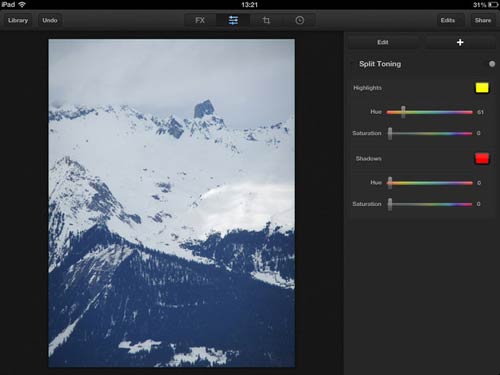Screen dimensions: 500x375
Task: Pick the yellow Highlights color swatch
Action: 482,88
